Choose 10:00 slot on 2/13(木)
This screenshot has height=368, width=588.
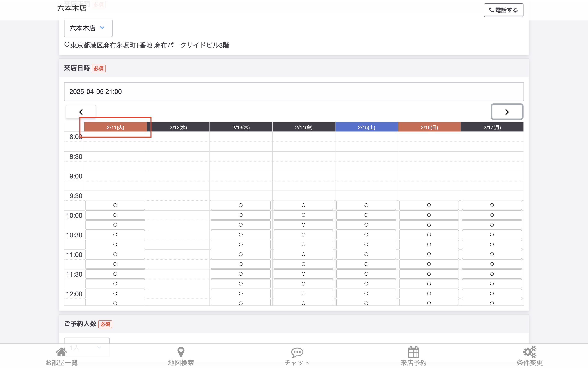tap(241, 215)
